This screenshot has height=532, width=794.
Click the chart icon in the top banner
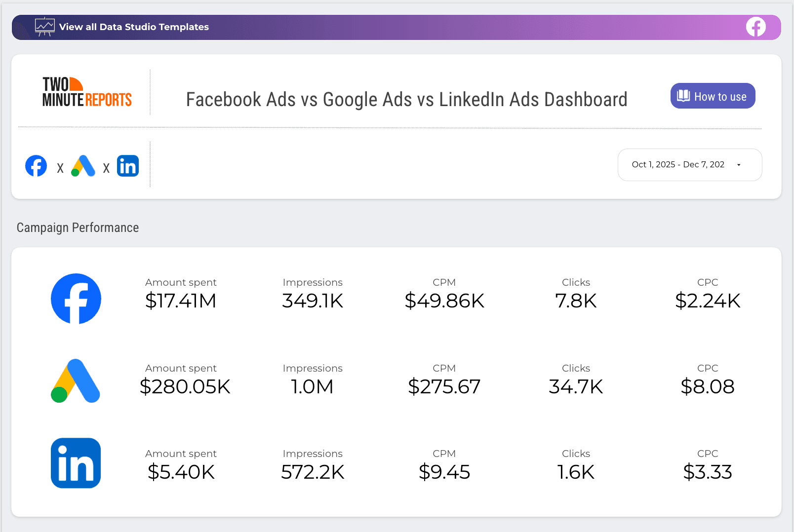point(44,27)
